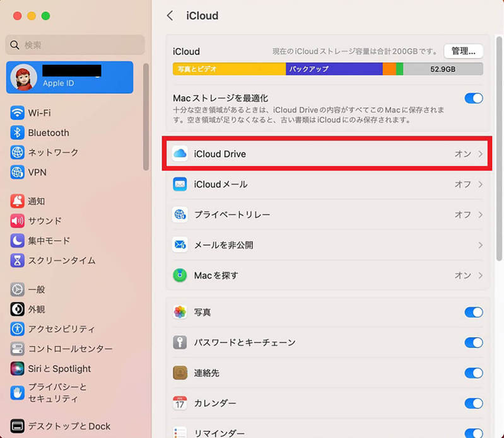Viewport: 504px width, 438px height.
Task: Click the 一般 gear icon
Action: [17, 290]
